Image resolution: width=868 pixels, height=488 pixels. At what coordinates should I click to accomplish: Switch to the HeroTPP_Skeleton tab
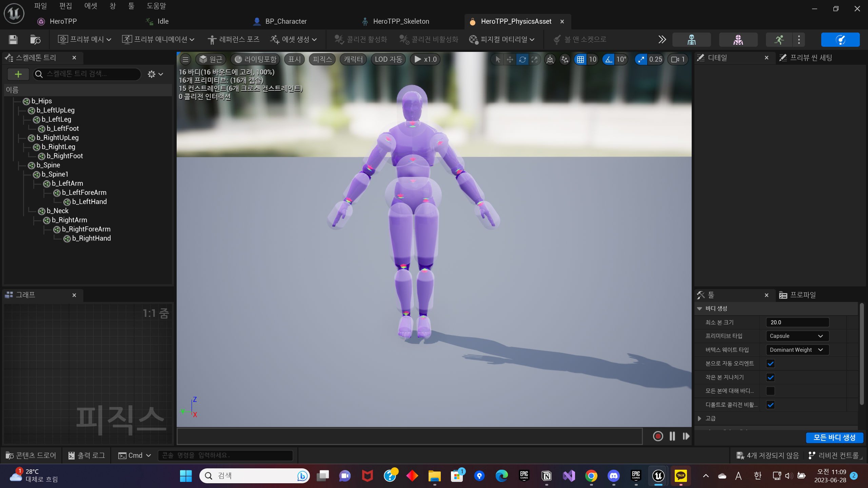click(401, 21)
